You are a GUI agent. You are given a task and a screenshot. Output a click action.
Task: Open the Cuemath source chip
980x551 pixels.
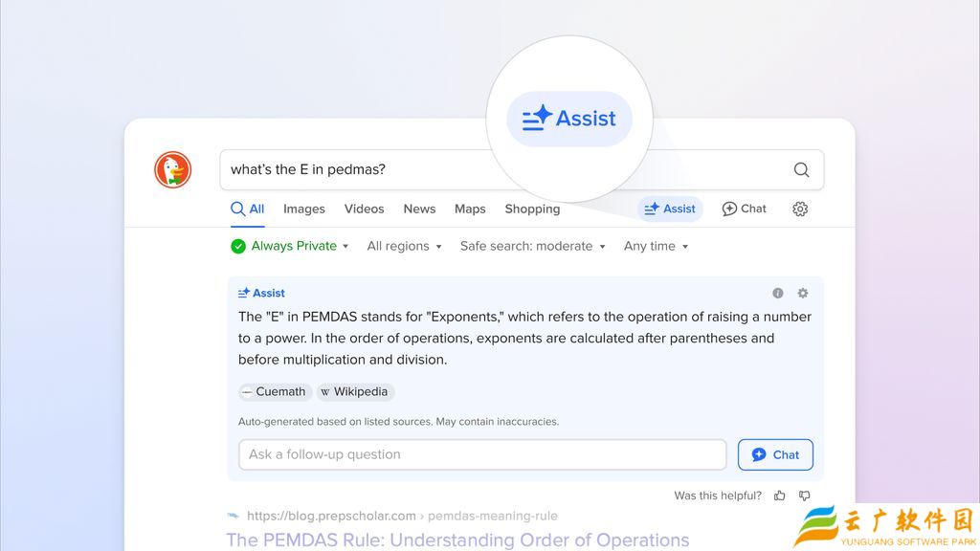point(275,391)
